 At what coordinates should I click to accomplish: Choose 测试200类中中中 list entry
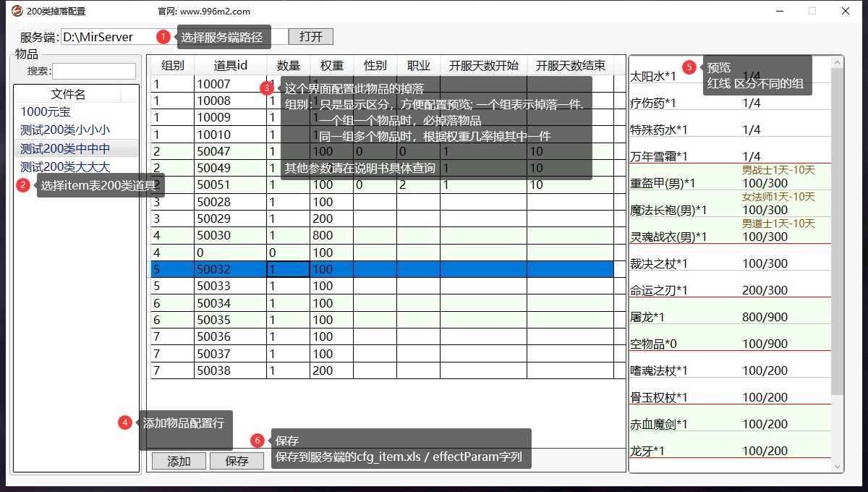pos(65,149)
